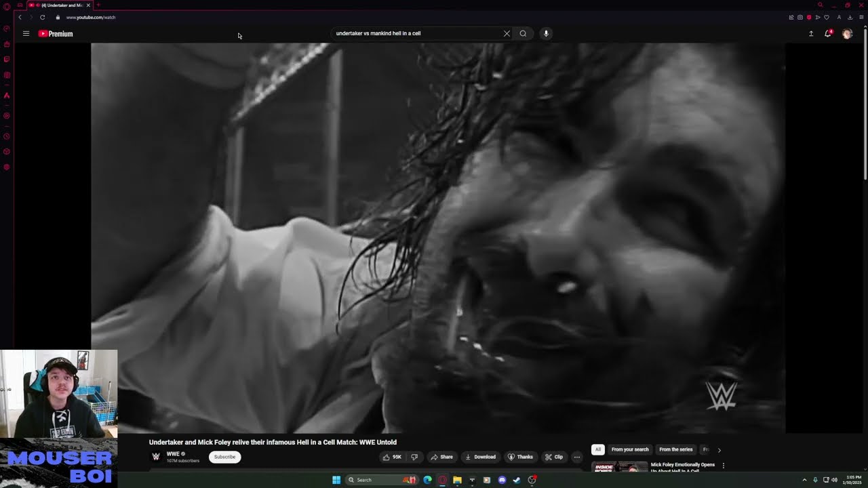Send Thanks to the WWE channel
The image size is (868, 488).
coord(521,457)
